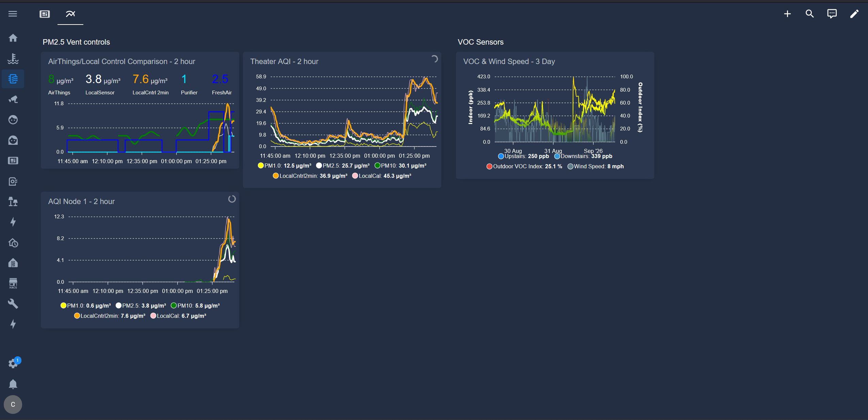Click the search magnifier icon
Screen dimensions: 868x420
(x=809, y=14)
